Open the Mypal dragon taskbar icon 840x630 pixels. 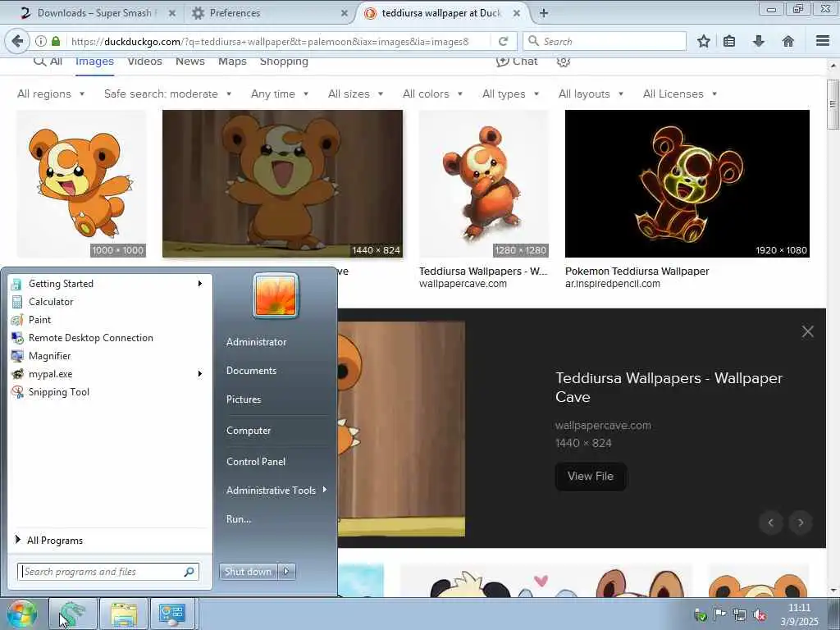coord(72,614)
